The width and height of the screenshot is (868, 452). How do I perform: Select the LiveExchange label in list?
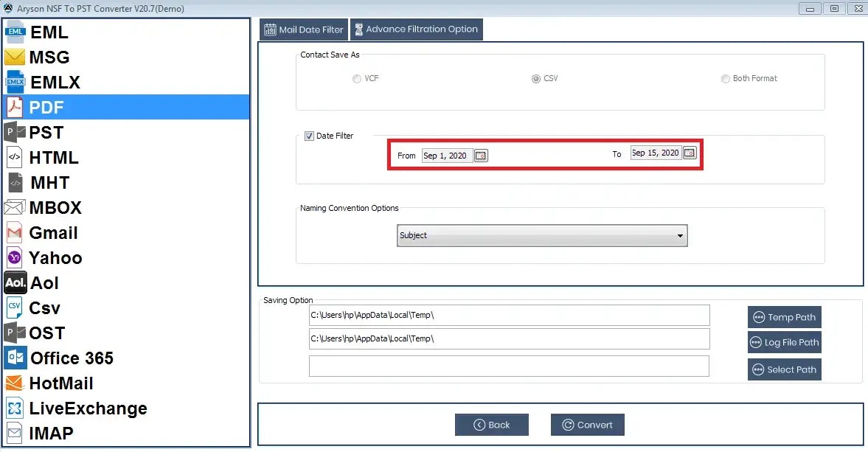click(x=88, y=408)
